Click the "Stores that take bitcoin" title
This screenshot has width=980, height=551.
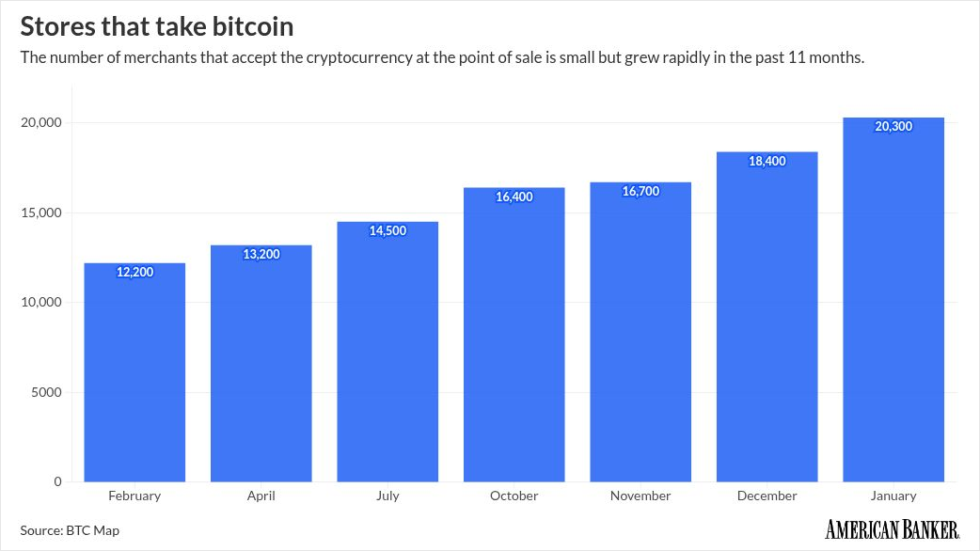157,25
